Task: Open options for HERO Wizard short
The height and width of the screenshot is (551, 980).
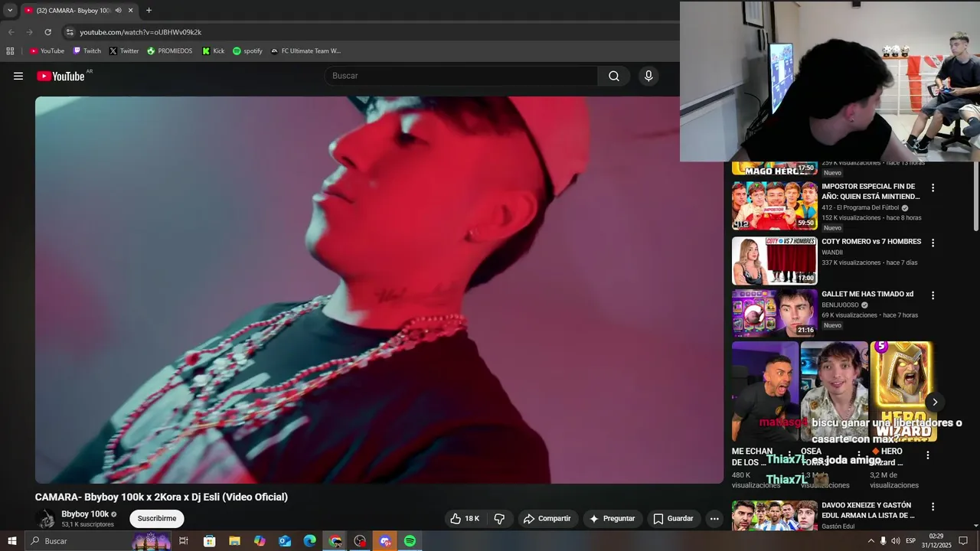Action: [928, 455]
